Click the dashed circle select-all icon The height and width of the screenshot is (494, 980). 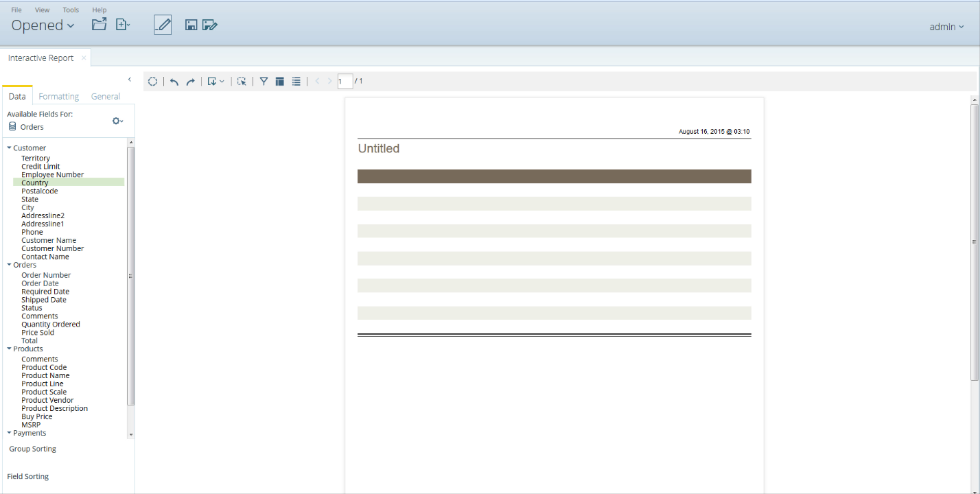(x=153, y=81)
